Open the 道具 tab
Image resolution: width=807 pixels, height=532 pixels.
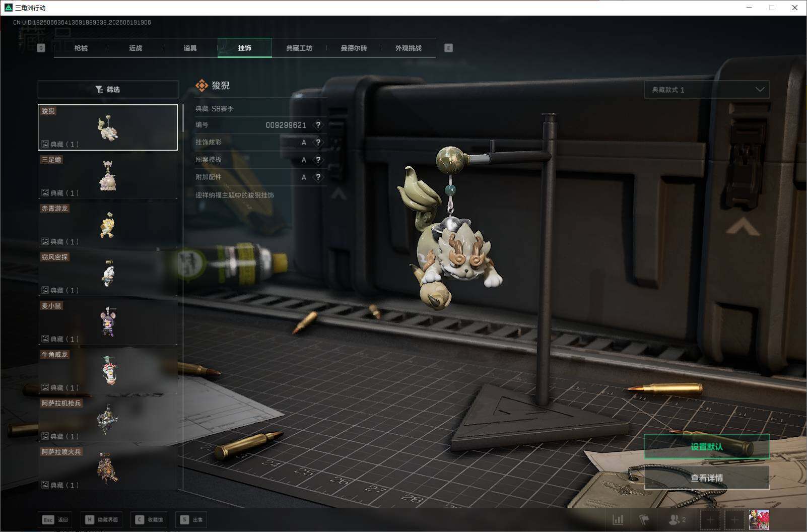point(190,48)
